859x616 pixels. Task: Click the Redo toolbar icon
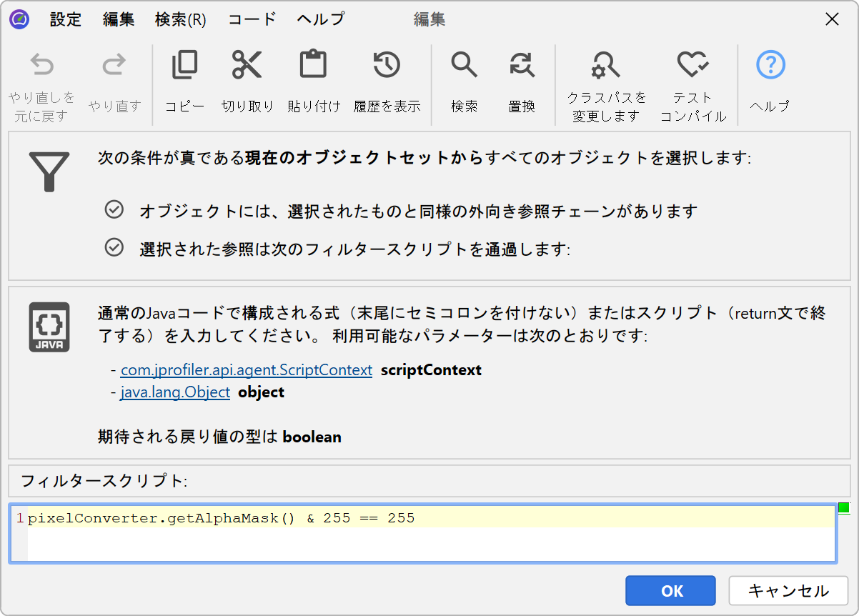click(114, 66)
